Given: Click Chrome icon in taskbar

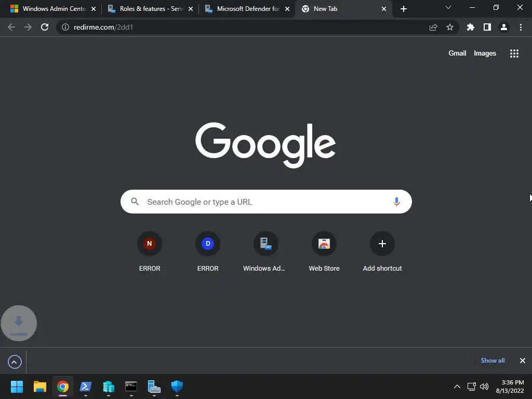Looking at the screenshot, I should 62,387.
